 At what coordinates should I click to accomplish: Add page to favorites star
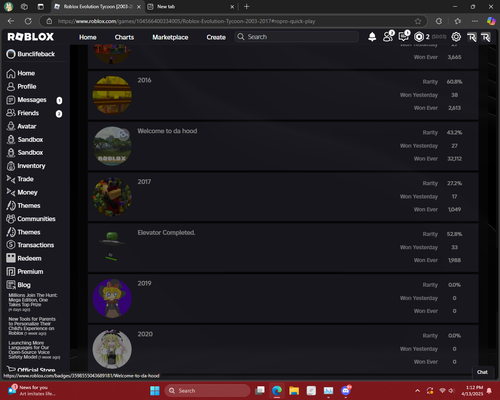(418, 21)
